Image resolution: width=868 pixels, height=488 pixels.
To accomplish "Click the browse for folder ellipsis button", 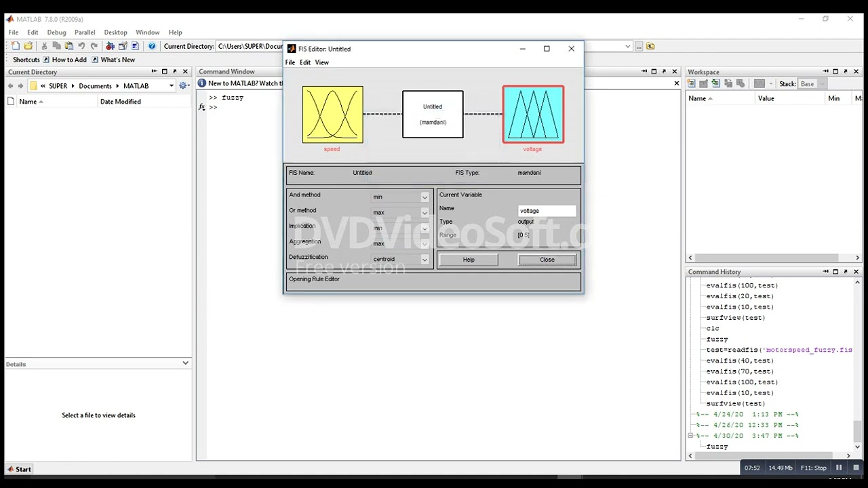I will 639,46.
